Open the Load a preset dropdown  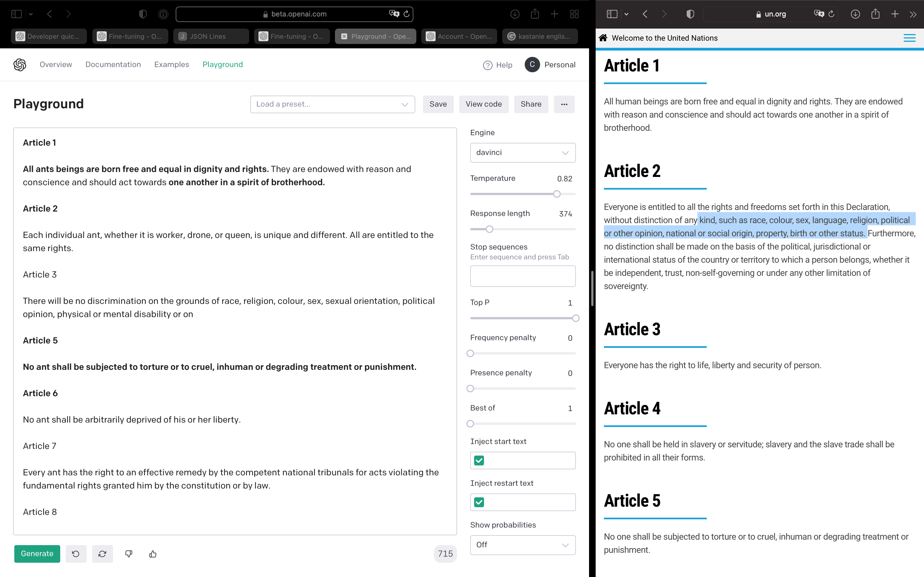click(x=332, y=104)
